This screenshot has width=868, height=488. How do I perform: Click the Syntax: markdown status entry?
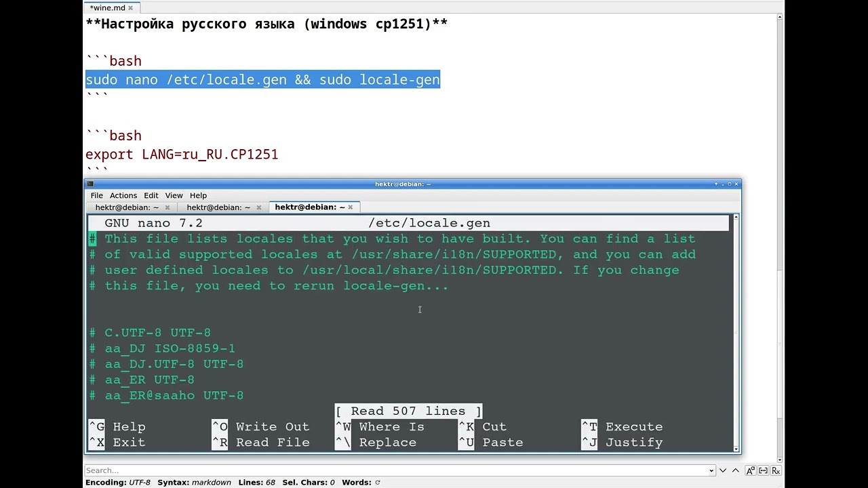pyautogui.click(x=194, y=483)
